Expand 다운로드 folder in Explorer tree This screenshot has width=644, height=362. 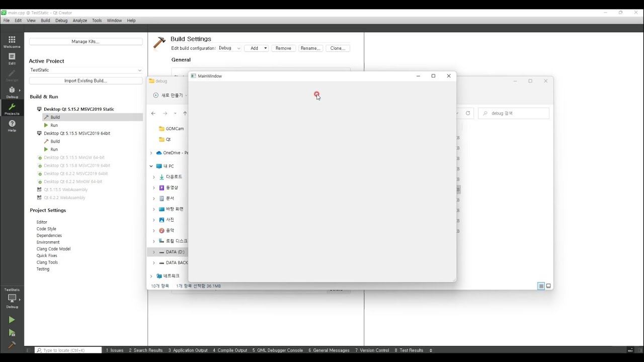click(x=154, y=177)
